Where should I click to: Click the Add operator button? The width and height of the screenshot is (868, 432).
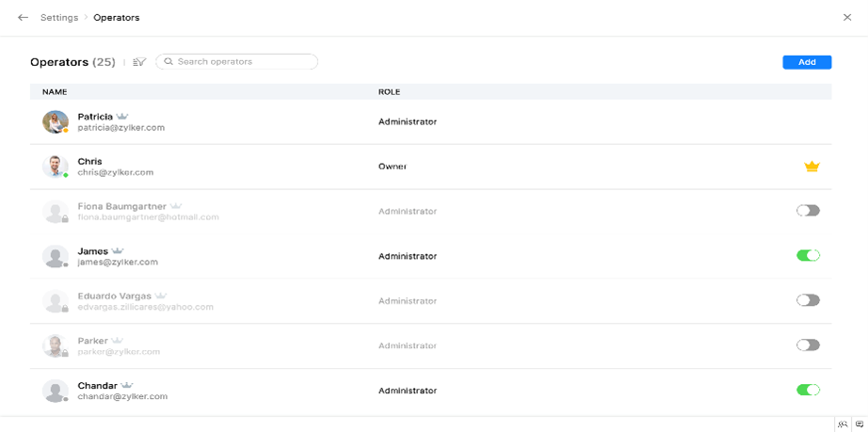[807, 62]
